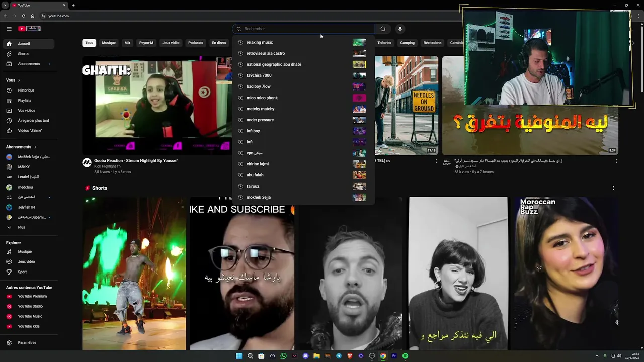Select the Psyco-M filter chip

point(146,43)
